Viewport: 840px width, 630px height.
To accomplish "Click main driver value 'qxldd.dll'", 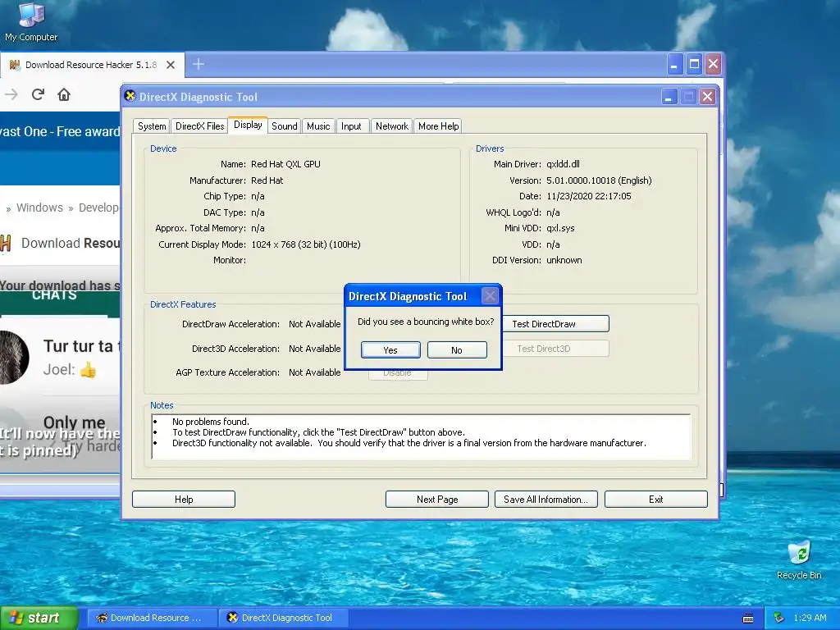I will (x=563, y=164).
